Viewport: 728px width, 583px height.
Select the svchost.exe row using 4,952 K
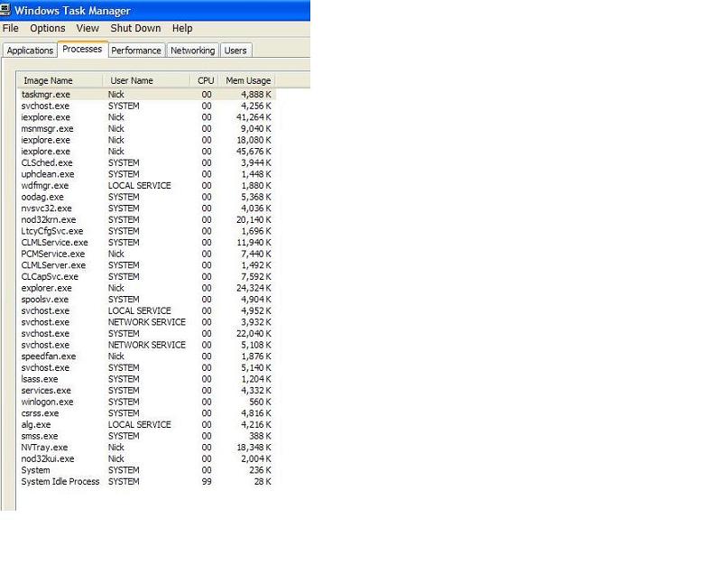click(147, 310)
